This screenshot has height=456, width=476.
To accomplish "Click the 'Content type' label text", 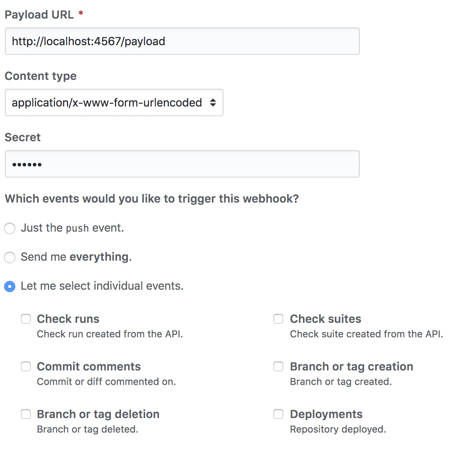I will tap(40, 76).
